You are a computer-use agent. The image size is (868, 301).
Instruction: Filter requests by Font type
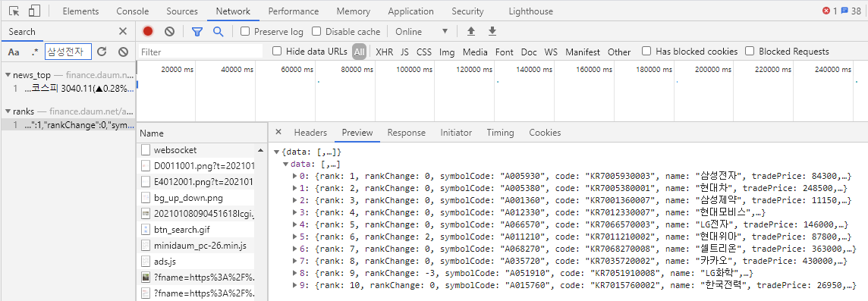505,52
